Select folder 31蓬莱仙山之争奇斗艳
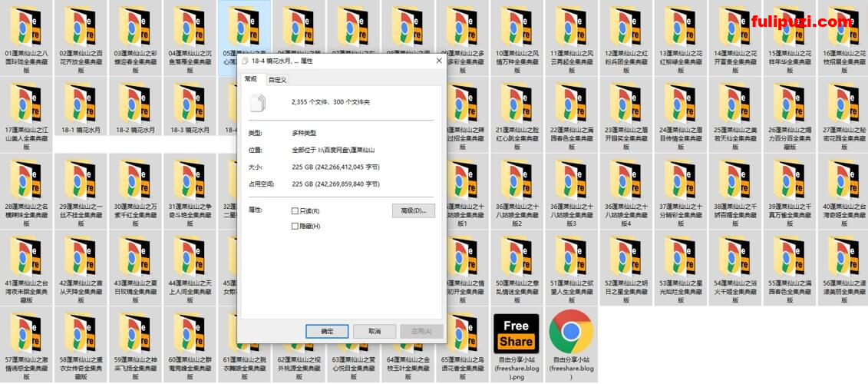This screenshot has height=384, width=868. (x=190, y=190)
